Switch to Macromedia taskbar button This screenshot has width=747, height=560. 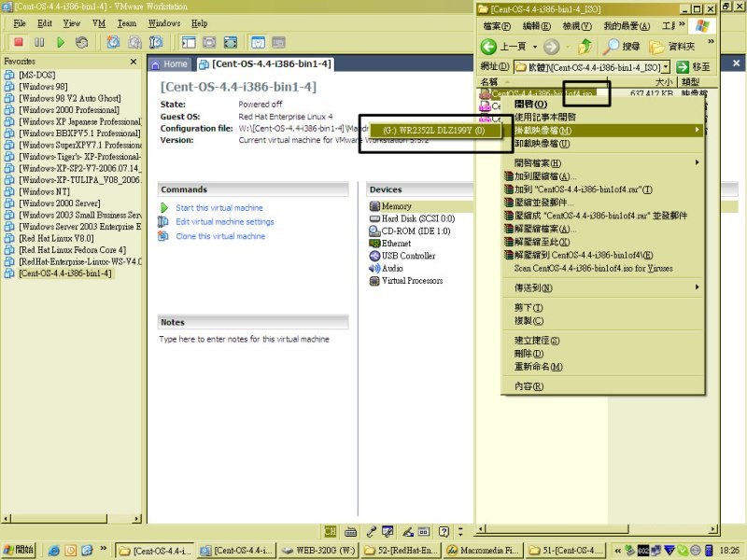pos(482,551)
